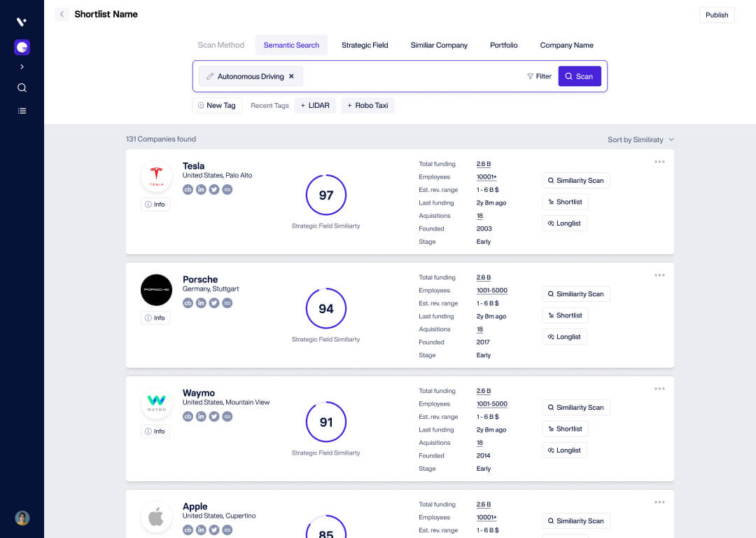This screenshot has width=756, height=538.
Task: Run Similiarity Scan for Porsche
Action: [575, 294]
